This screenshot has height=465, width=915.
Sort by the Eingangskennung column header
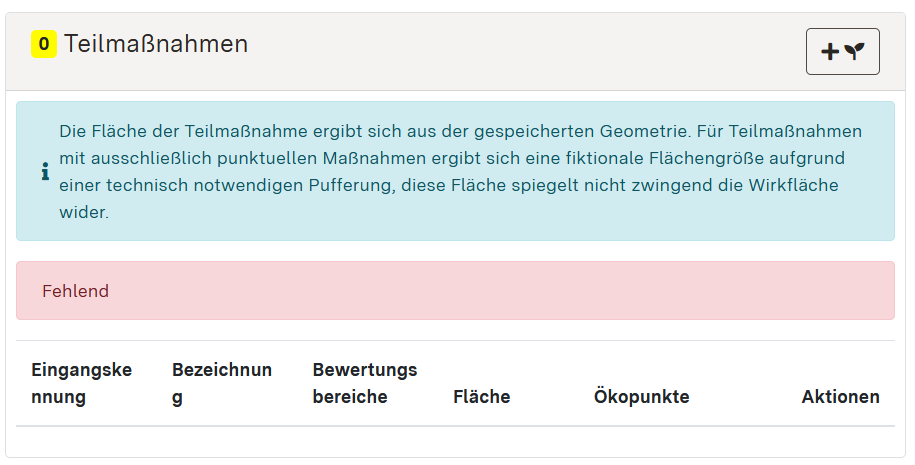(81, 383)
